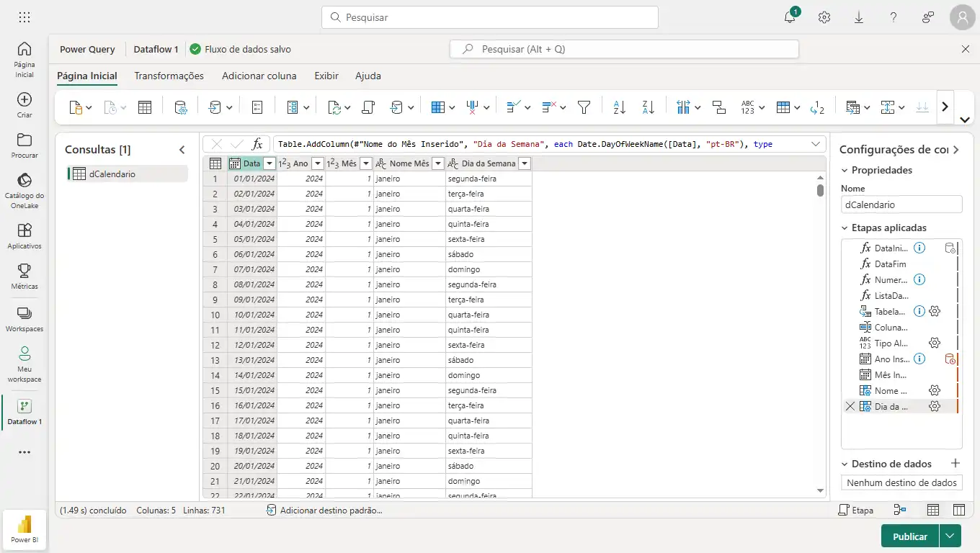Add data destination plus button
Viewport: 980px width, 553px height.
[955, 464]
